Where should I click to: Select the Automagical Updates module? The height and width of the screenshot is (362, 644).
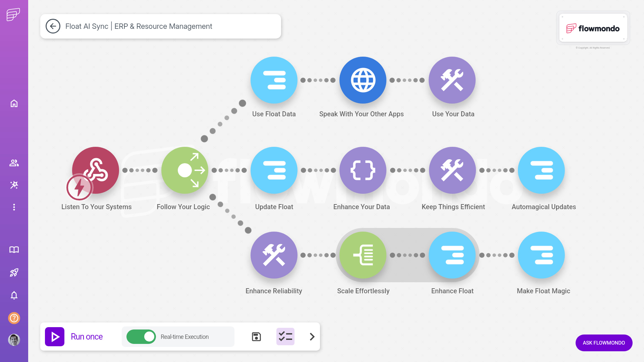tap(541, 170)
